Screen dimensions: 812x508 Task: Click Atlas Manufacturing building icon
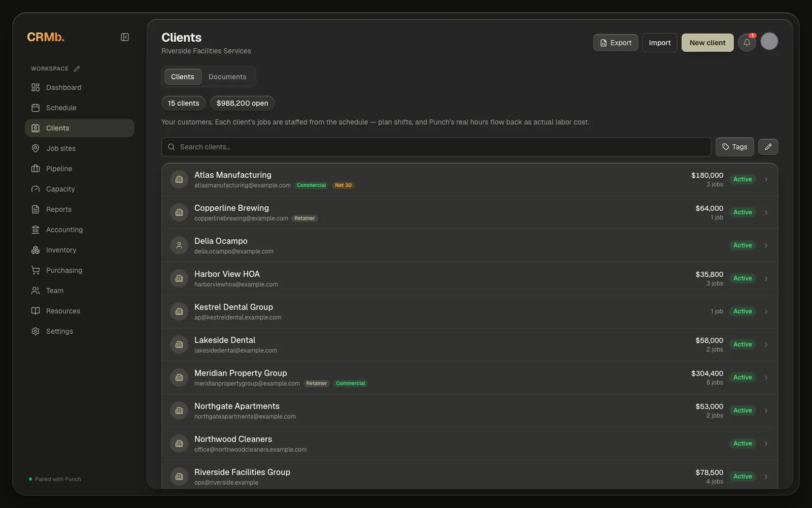pos(179,179)
